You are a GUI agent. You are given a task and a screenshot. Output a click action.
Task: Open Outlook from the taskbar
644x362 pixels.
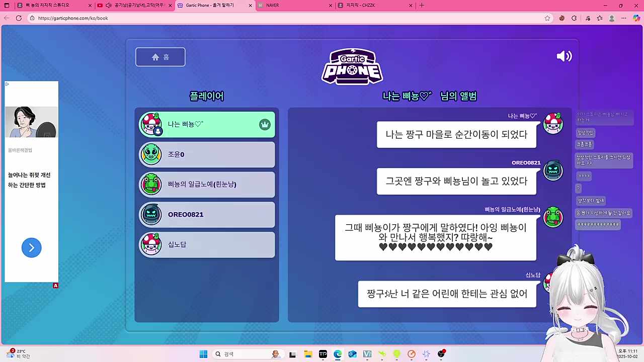point(352,354)
